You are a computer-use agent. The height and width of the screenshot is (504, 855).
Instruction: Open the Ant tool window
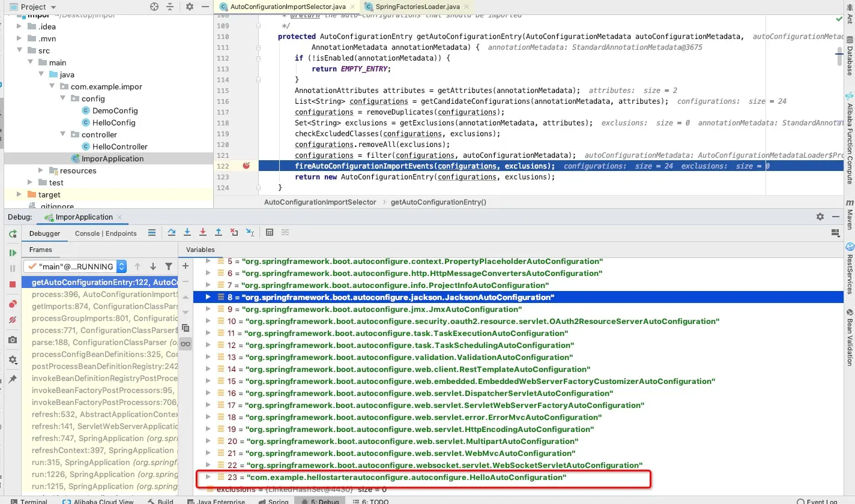pos(850,14)
